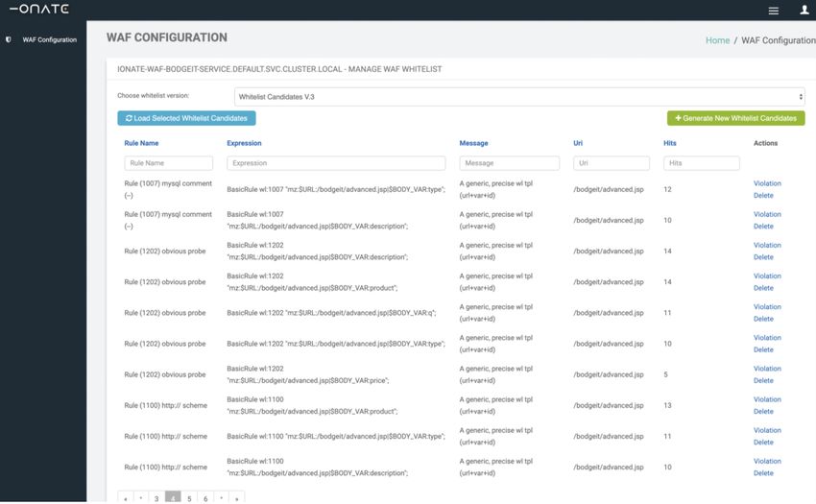The image size is (816, 504).
Task: Sort table by Expression column
Action: coord(244,143)
